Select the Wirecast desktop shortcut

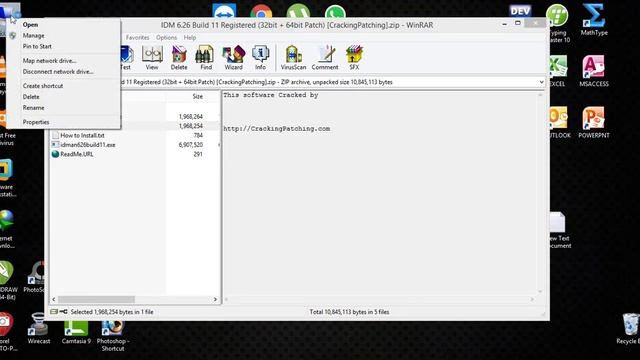tap(39, 329)
